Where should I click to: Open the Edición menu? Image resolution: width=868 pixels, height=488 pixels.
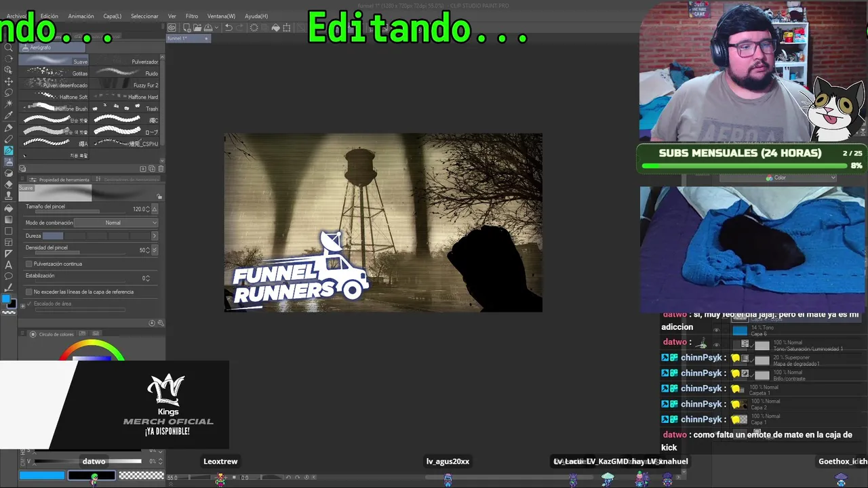[x=50, y=16]
